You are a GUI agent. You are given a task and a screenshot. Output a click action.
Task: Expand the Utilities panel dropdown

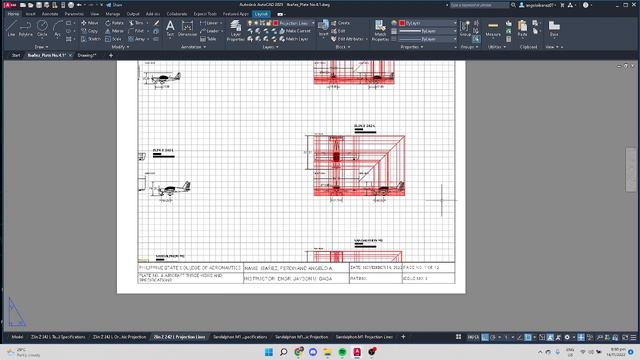[498, 47]
